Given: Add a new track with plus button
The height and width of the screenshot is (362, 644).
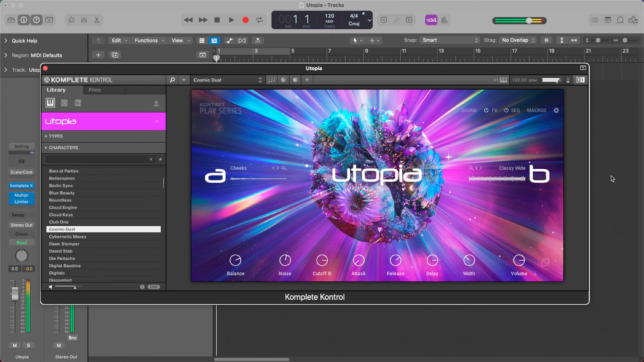Looking at the screenshot, I should pyautogui.click(x=98, y=55).
